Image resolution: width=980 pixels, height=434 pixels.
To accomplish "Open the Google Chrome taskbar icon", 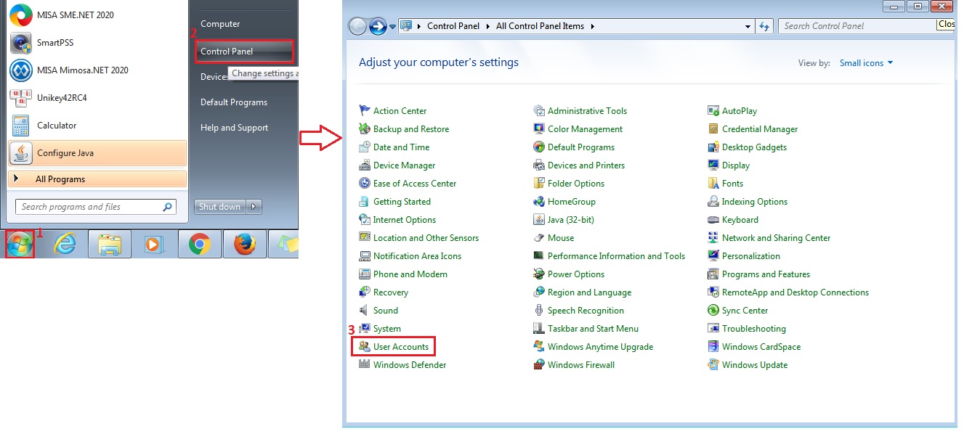I will pos(199,245).
